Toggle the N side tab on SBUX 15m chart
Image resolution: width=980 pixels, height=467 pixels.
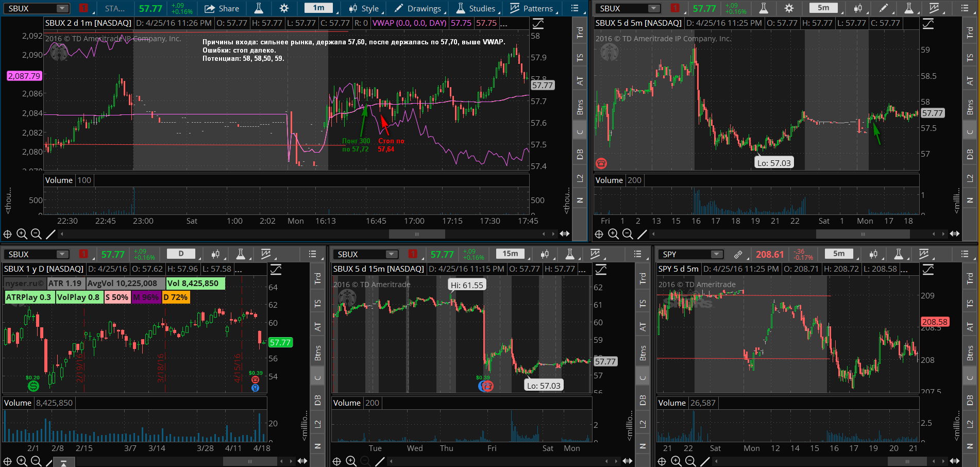[x=643, y=446]
